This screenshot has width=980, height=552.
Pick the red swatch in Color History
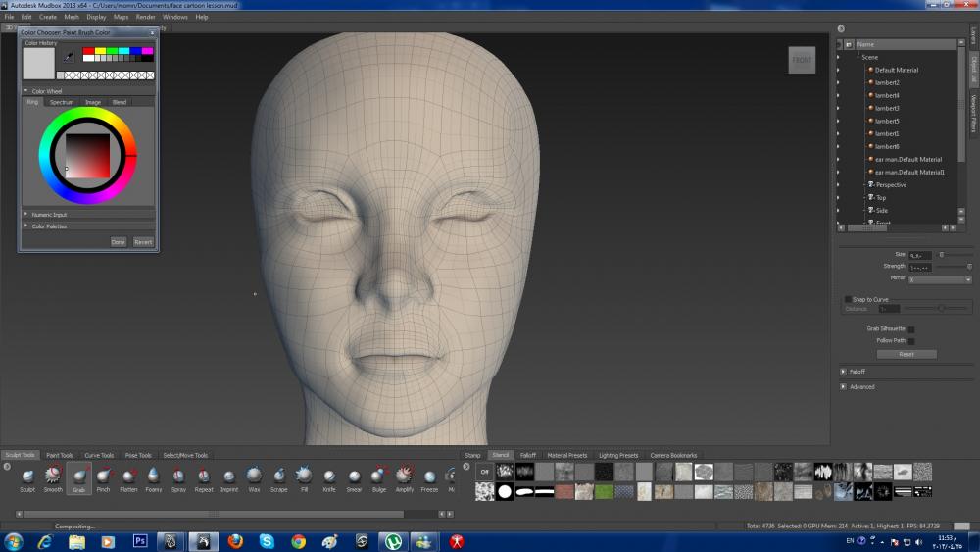pos(88,51)
